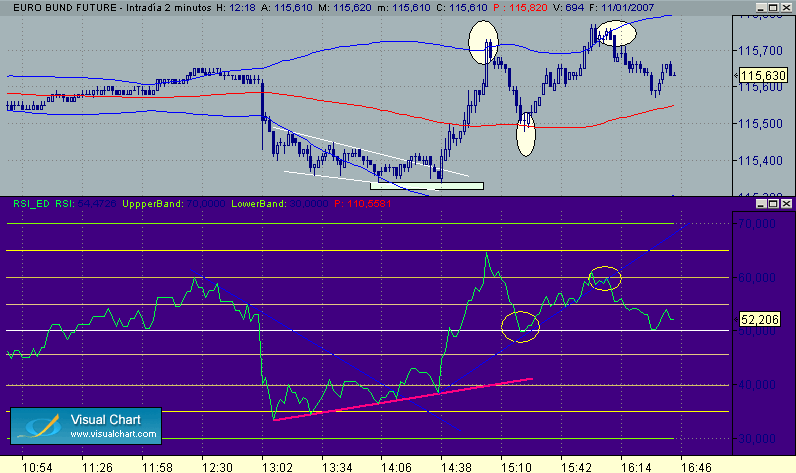Click the 16:46 time axis label
796x473 pixels.
click(x=695, y=467)
